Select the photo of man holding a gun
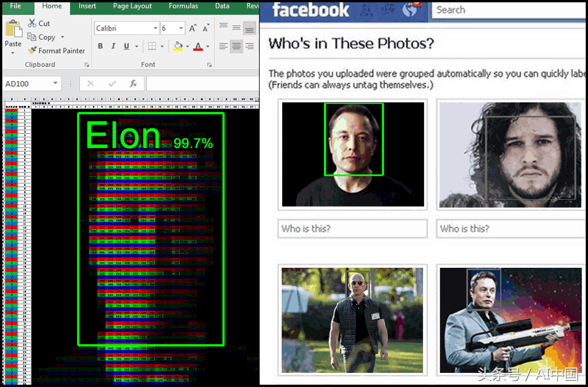The height and width of the screenshot is (387, 588). point(510,320)
